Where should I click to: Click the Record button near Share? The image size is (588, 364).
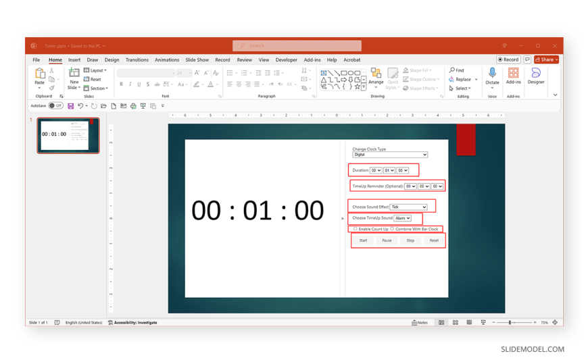(x=508, y=59)
